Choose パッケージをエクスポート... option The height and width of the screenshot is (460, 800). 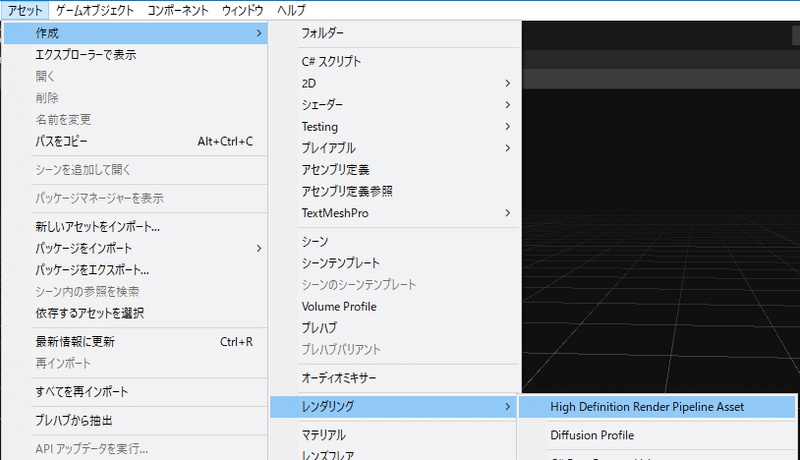pyautogui.click(x=135, y=270)
